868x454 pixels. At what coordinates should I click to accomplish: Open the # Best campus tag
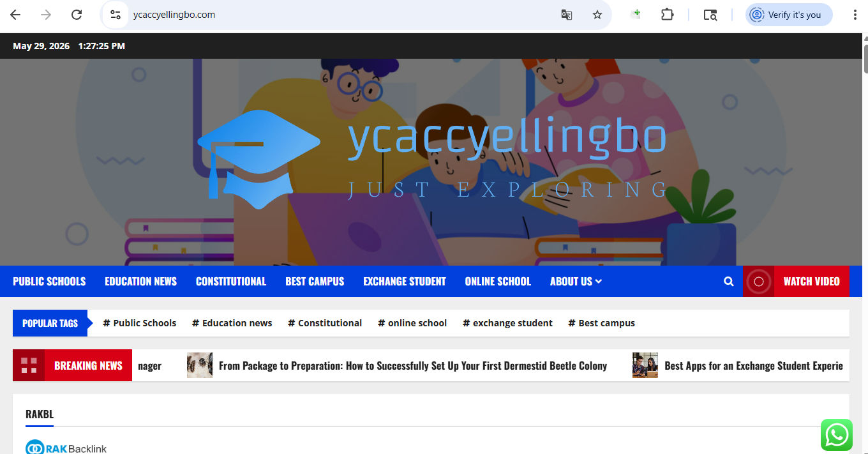602,323
